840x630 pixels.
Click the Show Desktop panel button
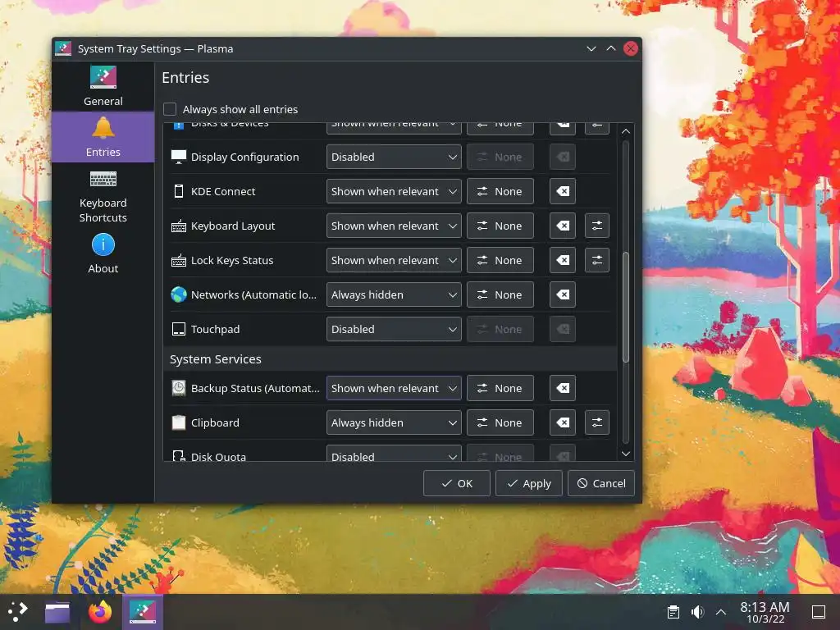819,612
